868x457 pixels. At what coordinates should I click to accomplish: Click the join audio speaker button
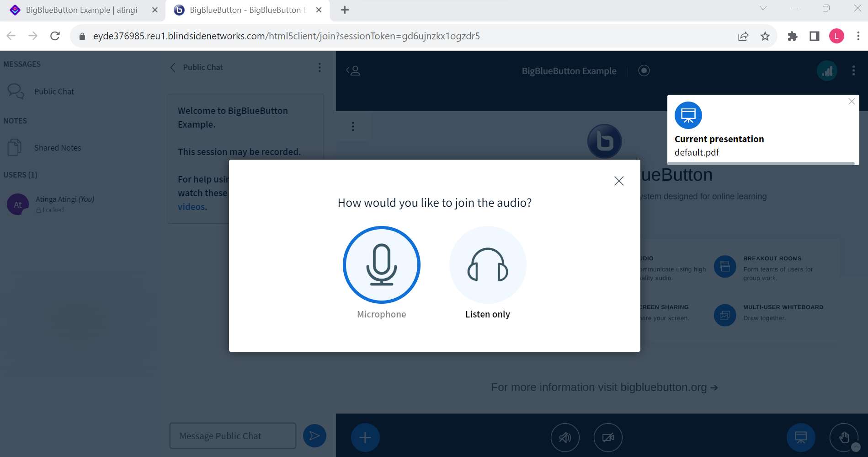[x=565, y=438]
